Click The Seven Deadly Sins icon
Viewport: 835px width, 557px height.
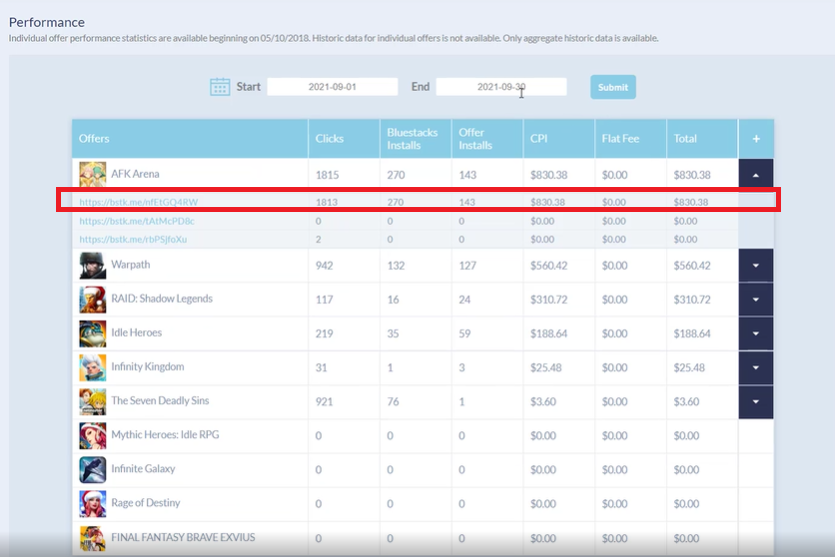(x=93, y=402)
